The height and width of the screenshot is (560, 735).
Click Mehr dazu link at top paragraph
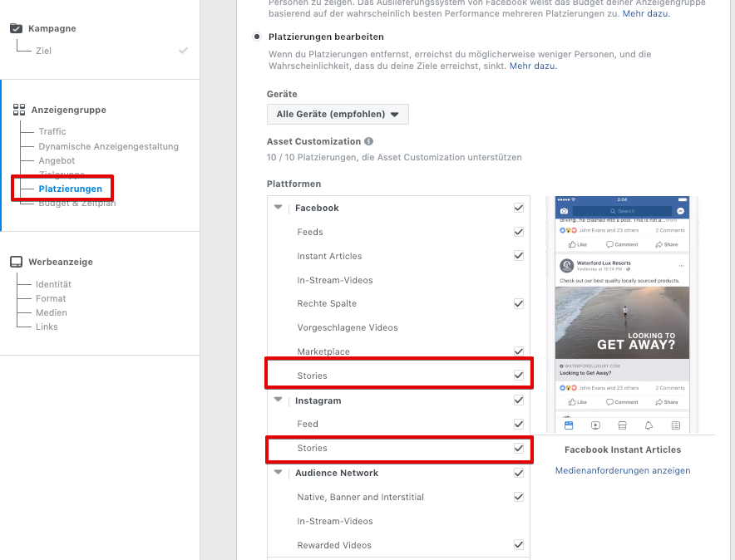coord(646,13)
